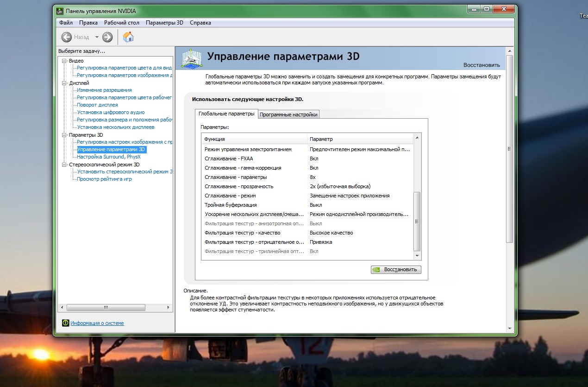Select the Тройная буферизация setting row
This screenshot has width=588, height=387.
(307, 205)
